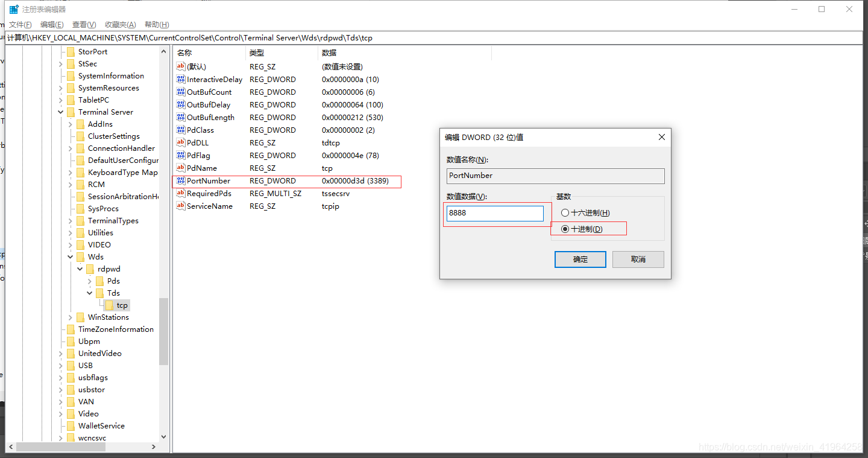Click the USB folder icon
Viewport: 868px width, 458px height.
pyautogui.click(x=71, y=365)
